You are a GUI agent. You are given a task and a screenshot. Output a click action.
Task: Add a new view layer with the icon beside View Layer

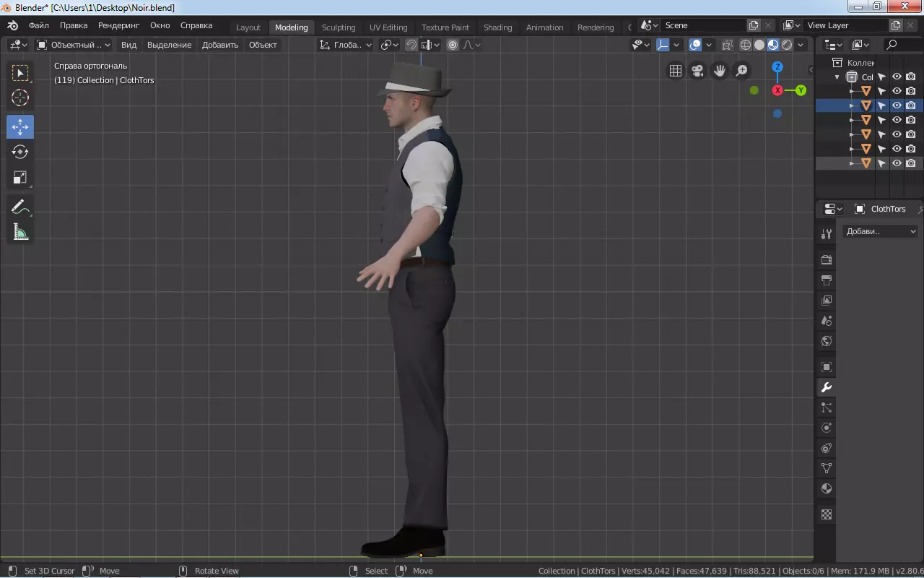click(x=896, y=25)
